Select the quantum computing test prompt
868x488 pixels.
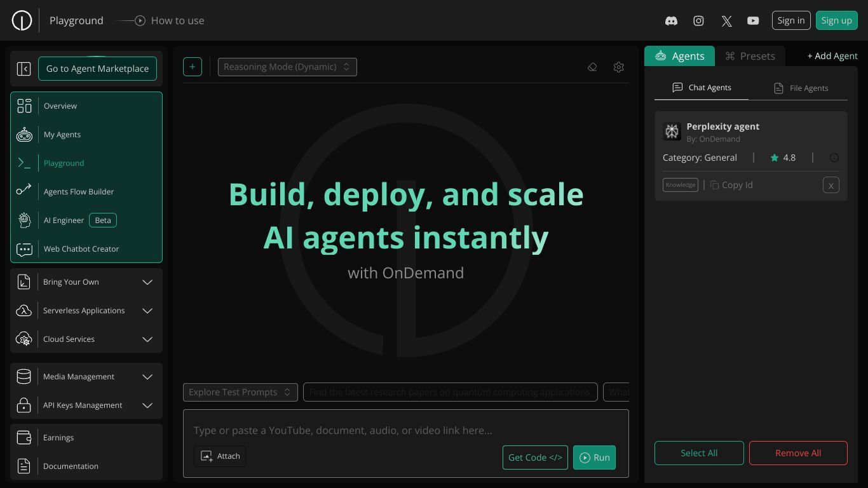451,392
